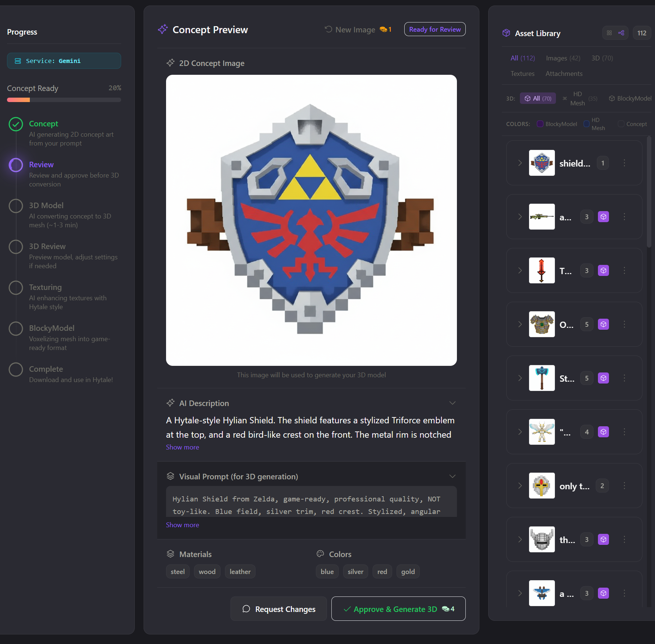Switch Asset Library to graph view
The height and width of the screenshot is (644, 655).
click(x=621, y=33)
